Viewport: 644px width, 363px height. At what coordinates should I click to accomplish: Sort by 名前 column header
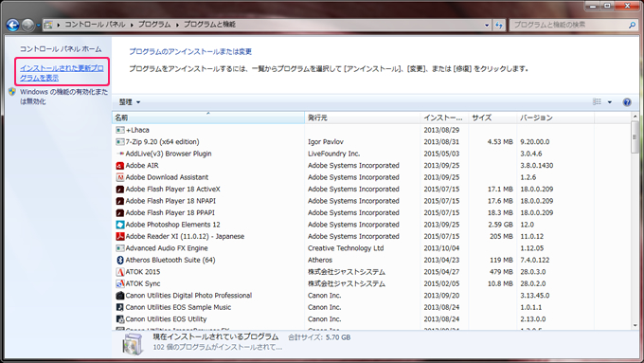click(x=208, y=118)
